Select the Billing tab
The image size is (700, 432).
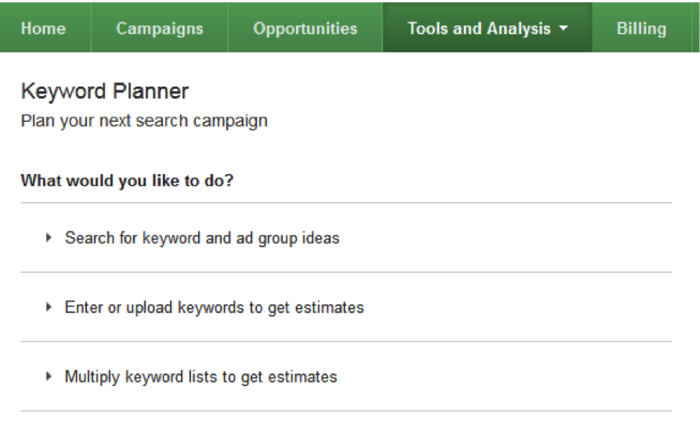click(x=641, y=28)
